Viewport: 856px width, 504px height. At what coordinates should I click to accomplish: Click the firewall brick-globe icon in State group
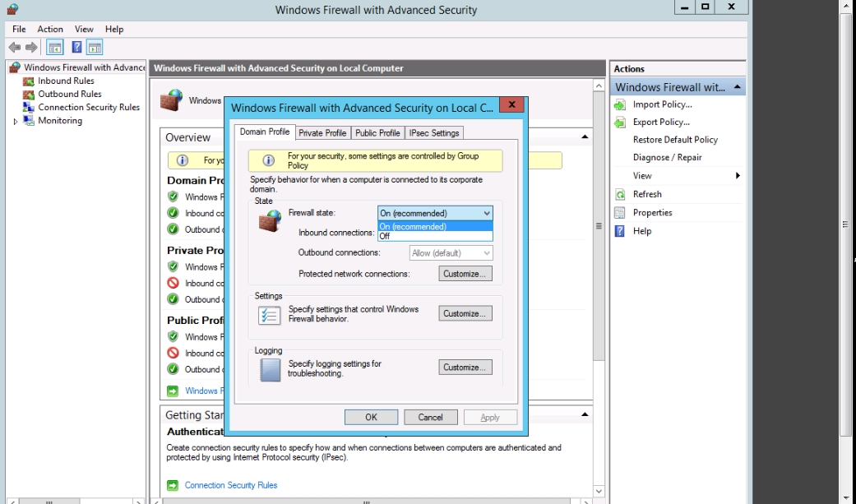(x=270, y=221)
